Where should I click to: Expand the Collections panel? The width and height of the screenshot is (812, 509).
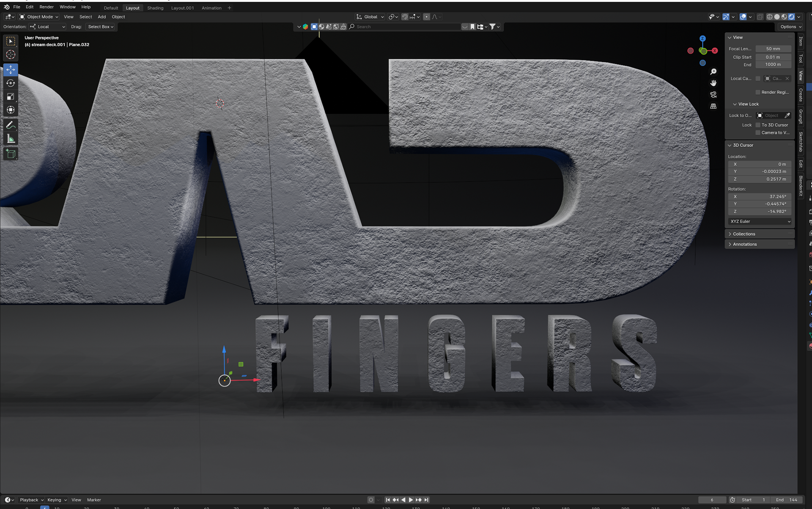(743, 234)
